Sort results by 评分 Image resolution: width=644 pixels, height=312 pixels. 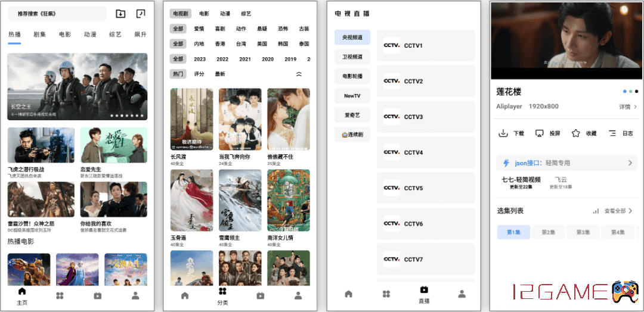coord(199,74)
